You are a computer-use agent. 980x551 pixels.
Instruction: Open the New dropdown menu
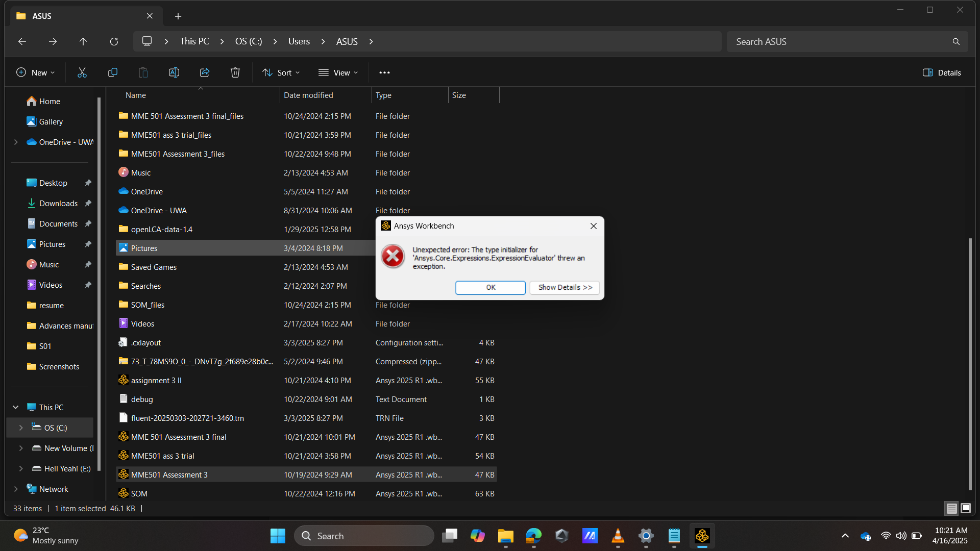[x=36, y=72]
